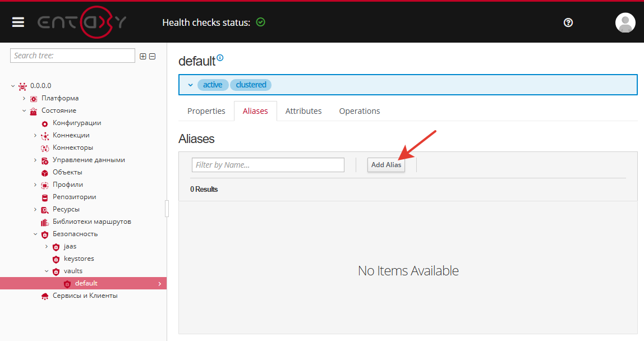Select the Конфигурации gear icon
This screenshot has height=341, width=644.
pyautogui.click(x=44, y=123)
